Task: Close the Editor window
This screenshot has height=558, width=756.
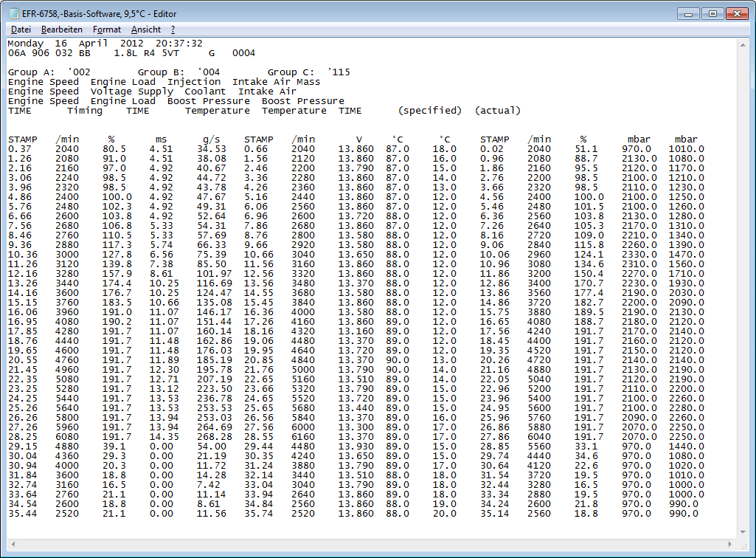Action: point(738,13)
